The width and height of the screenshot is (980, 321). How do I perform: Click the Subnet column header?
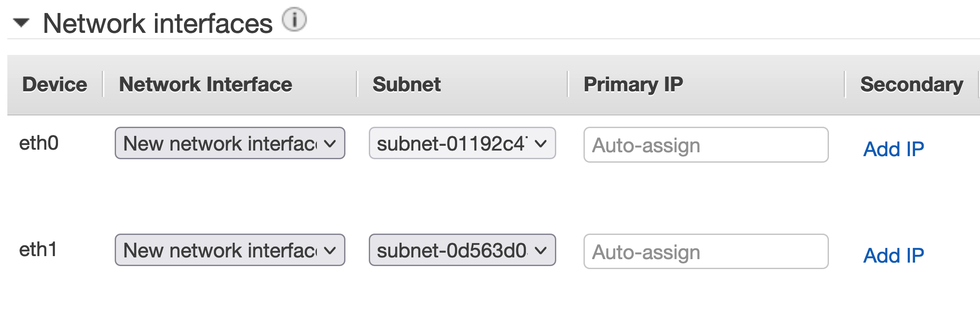[407, 84]
